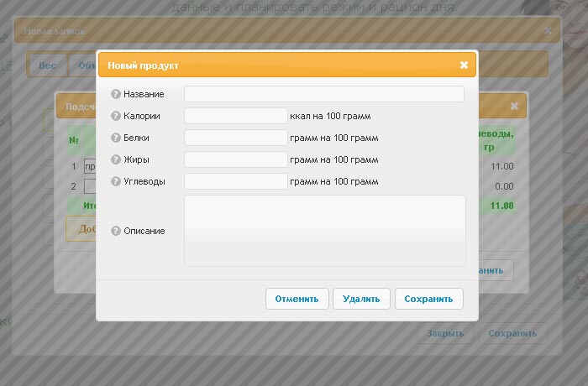Click into the Жиры input field

[x=236, y=159]
